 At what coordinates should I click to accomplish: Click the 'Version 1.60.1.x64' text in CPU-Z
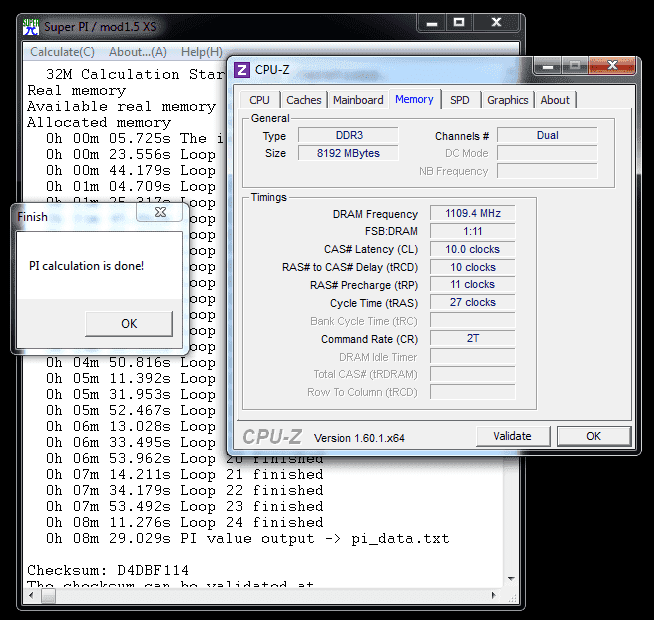click(359, 438)
